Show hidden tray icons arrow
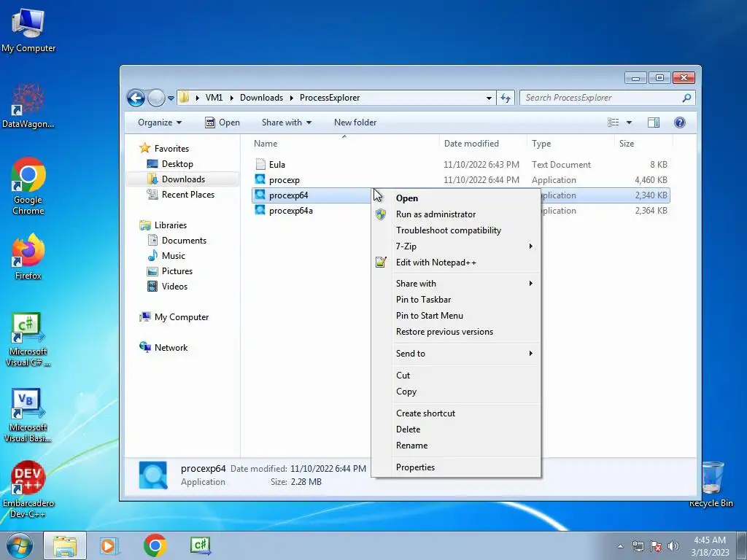The height and width of the screenshot is (560, 747). (x=620, y=546)
